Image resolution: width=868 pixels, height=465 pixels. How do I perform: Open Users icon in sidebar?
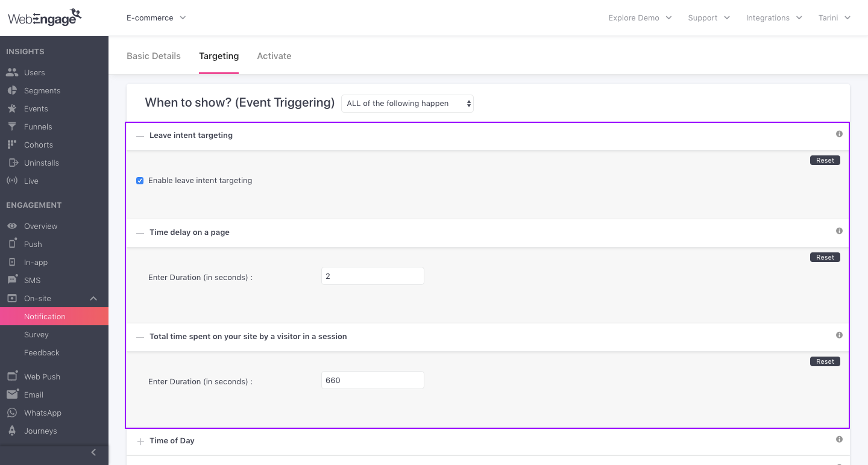coord(12,72)
